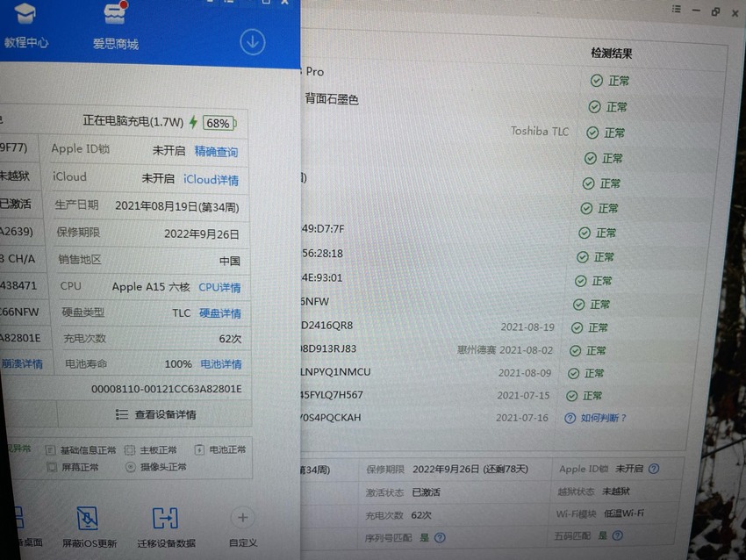Screen dimensions: 746x560
Task: Select the 4E:93:01 address text
Action: pyautogui.click(x=321, y=278)
